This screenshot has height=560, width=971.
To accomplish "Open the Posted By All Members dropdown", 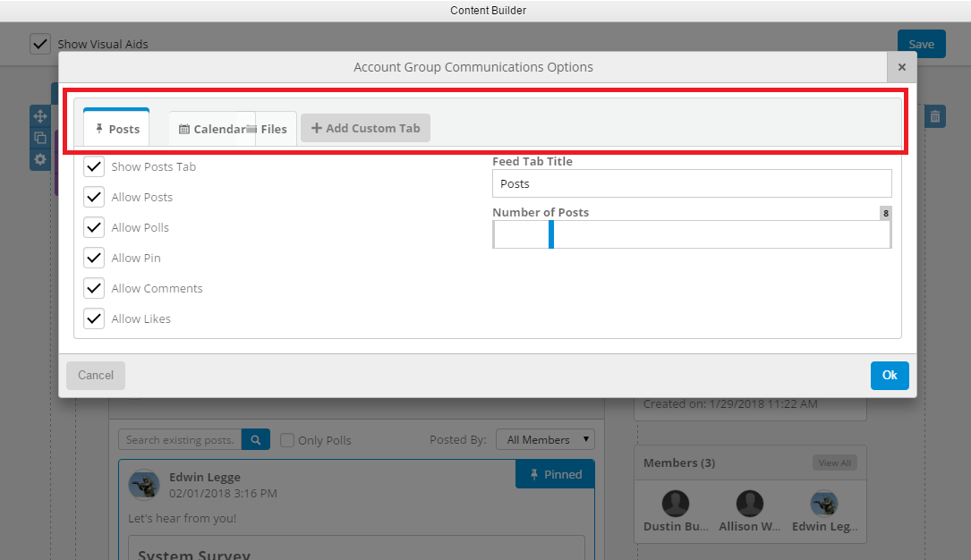I will tap(545, 440).
